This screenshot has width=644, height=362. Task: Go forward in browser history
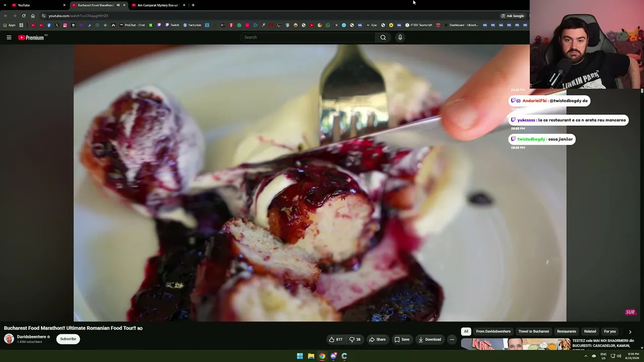(15, 16)
